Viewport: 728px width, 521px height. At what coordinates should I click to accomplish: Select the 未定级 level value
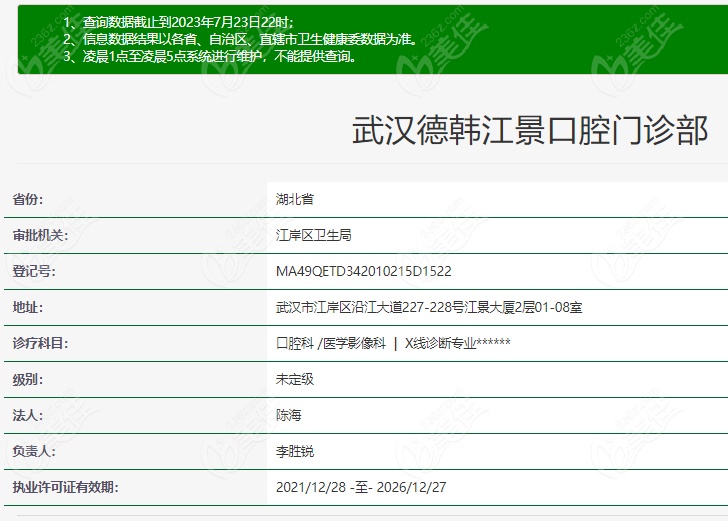(295, 379)
